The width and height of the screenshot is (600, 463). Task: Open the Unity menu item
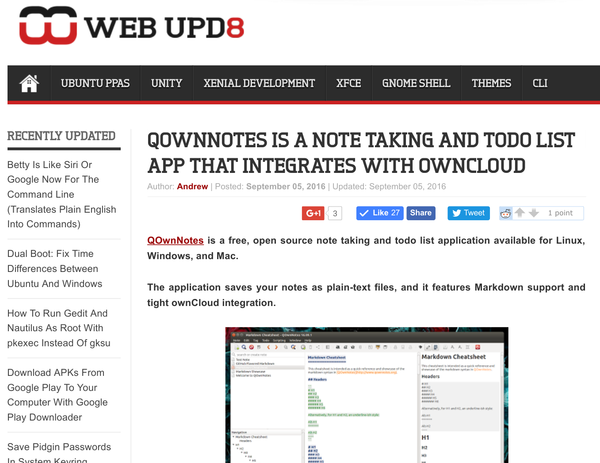[166, 83]
